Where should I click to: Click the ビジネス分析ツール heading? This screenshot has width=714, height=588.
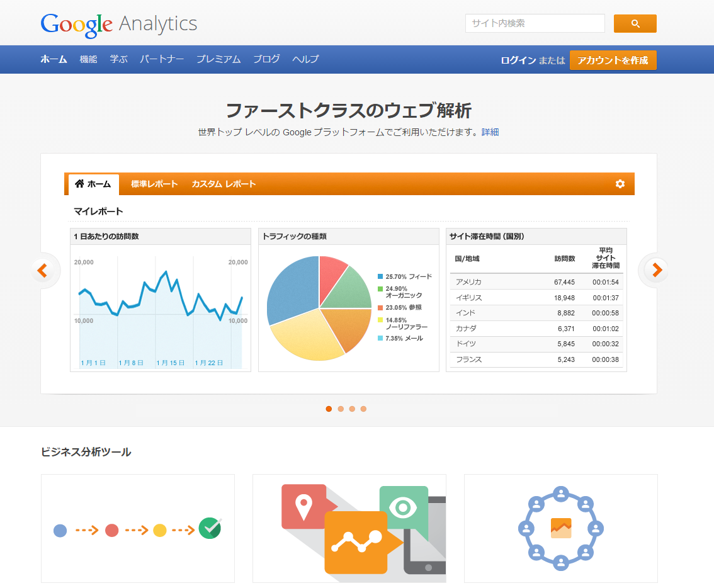[86, 452]
